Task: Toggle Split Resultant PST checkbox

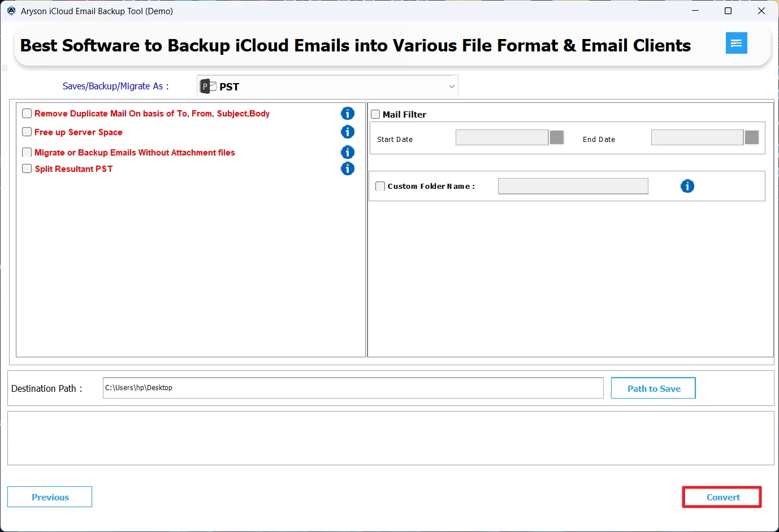Action: click(27, 168)
